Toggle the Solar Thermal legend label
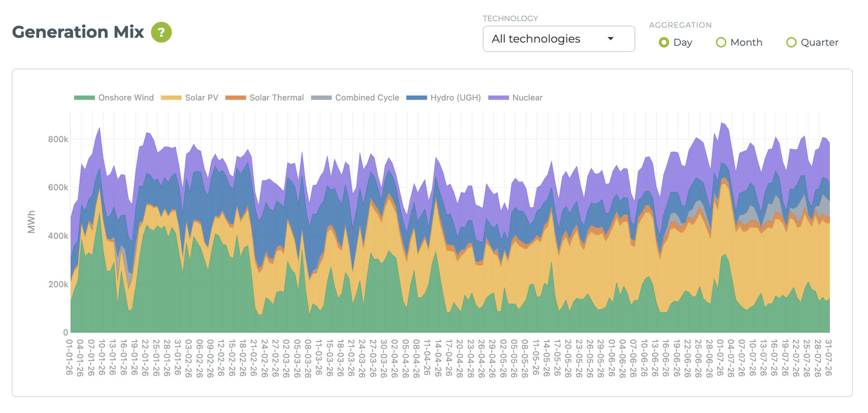This screenshot has height=413, width=868. point(277,97)
